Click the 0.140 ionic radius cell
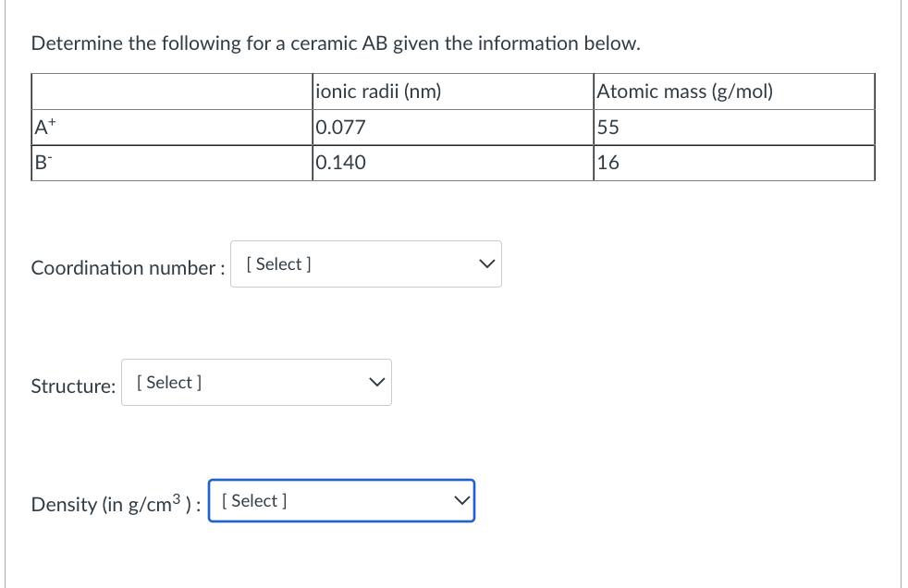Image resolution: width=908 pixels, height=588 pixels. (340, 164)
